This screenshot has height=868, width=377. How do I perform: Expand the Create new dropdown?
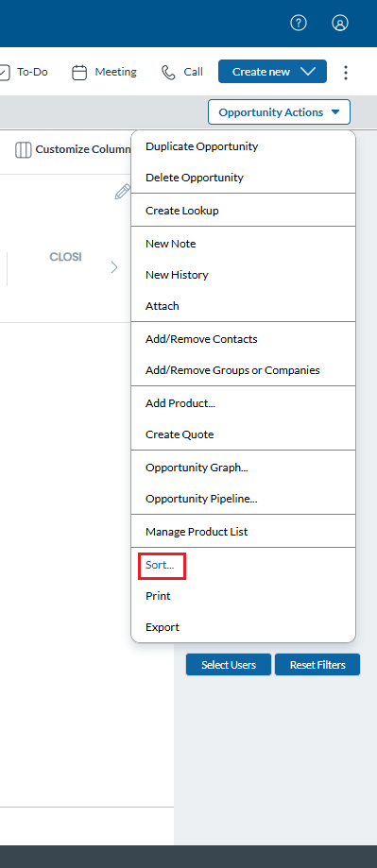coord(272,72)
